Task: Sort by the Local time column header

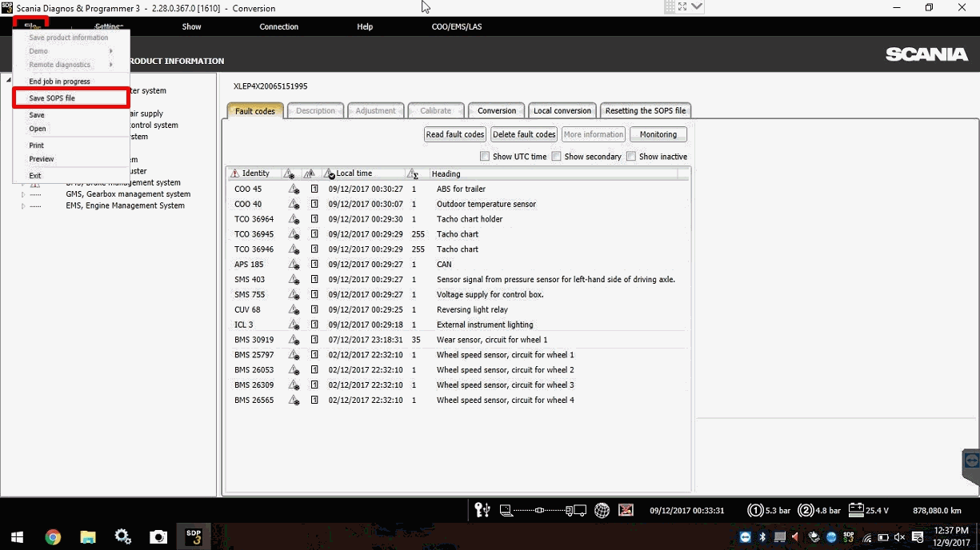Action: click(x=364, y=173)
